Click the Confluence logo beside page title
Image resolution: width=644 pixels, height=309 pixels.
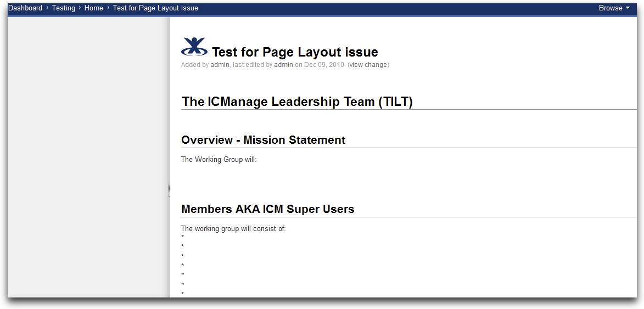pyautogui.click(x=194, y=46)
